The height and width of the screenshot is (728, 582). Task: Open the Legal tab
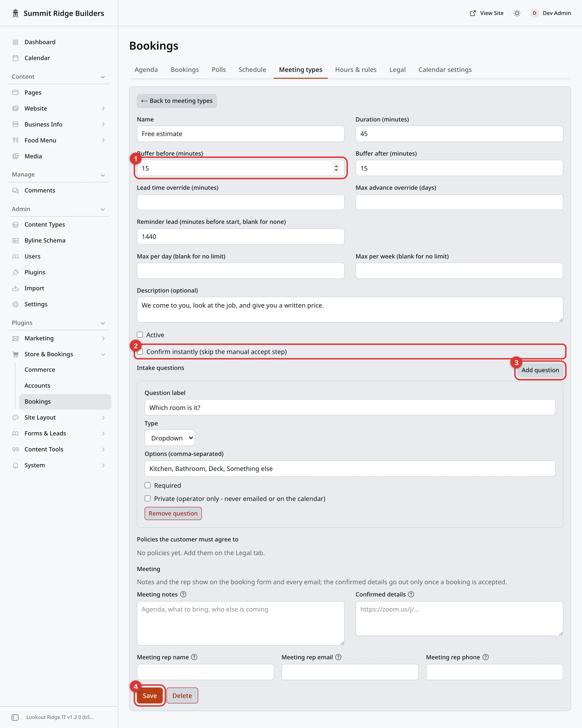[x=397, y=70]
